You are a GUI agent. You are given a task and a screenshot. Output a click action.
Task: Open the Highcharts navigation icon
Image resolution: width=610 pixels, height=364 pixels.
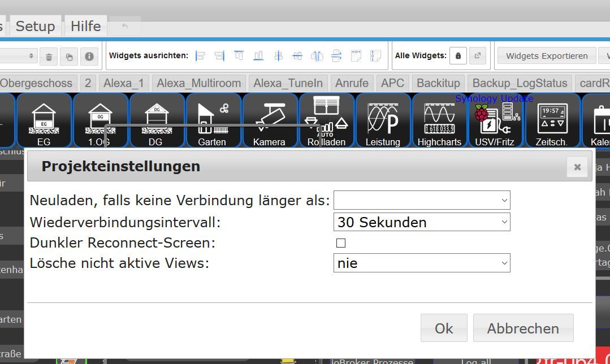pos(439,120)
